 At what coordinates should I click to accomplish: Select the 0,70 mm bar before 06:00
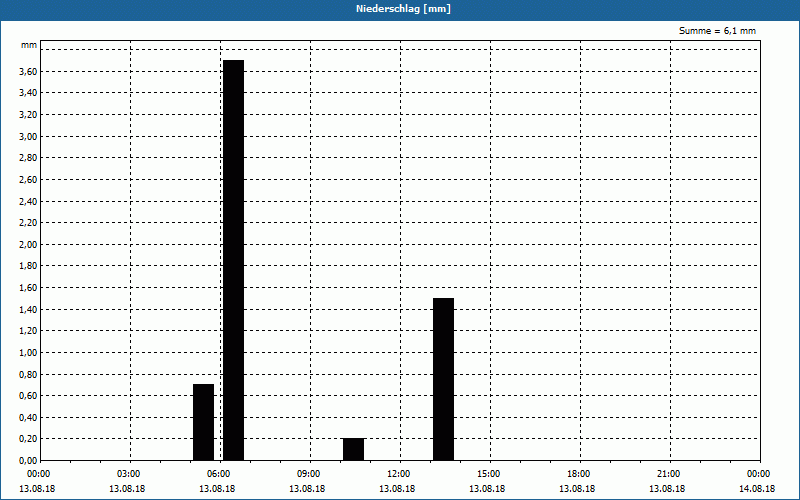click(204, 422)
